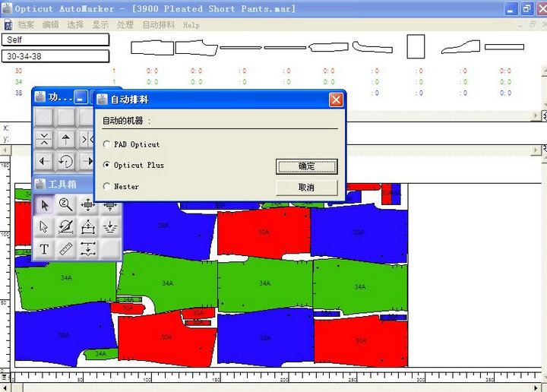Select the angle rotation tool in toolbox

click(66, 227)
